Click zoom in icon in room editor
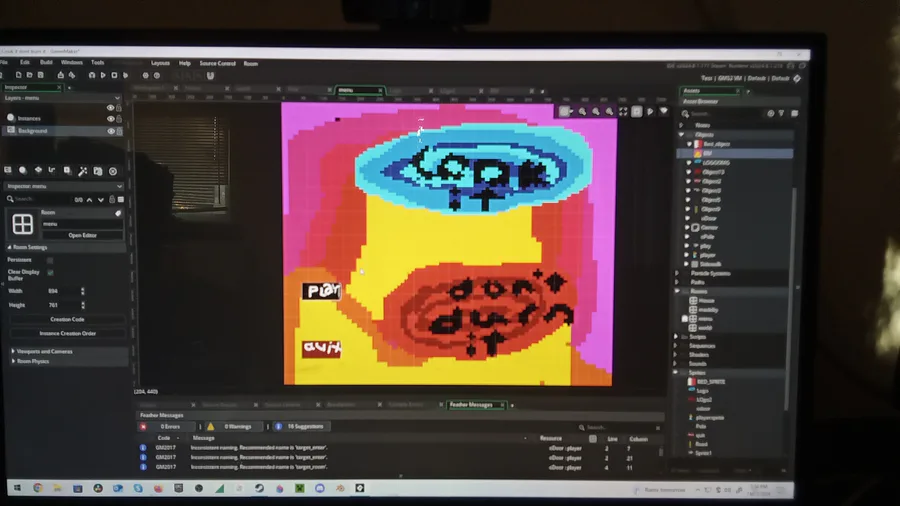 [x=610, y=112]
